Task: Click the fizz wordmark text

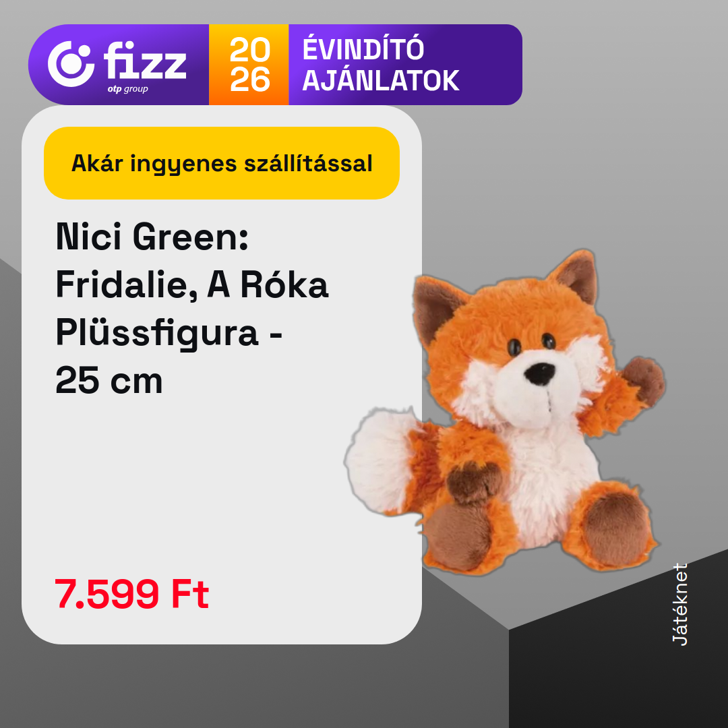Action: coord(145,61)
